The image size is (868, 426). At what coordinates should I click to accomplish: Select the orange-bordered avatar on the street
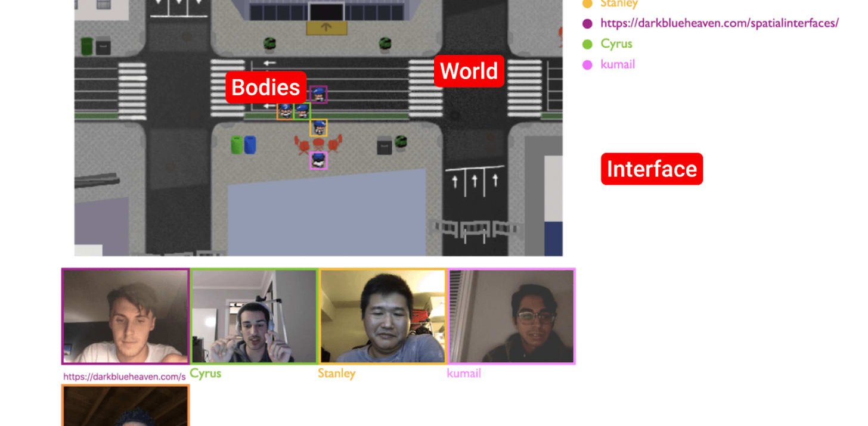click(x=286, y=111)
